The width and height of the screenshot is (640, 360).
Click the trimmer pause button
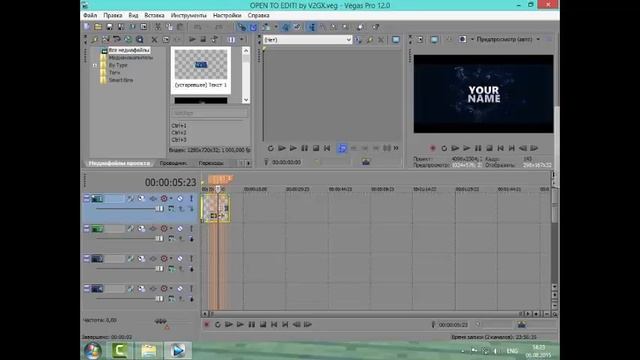click(304, 148)
